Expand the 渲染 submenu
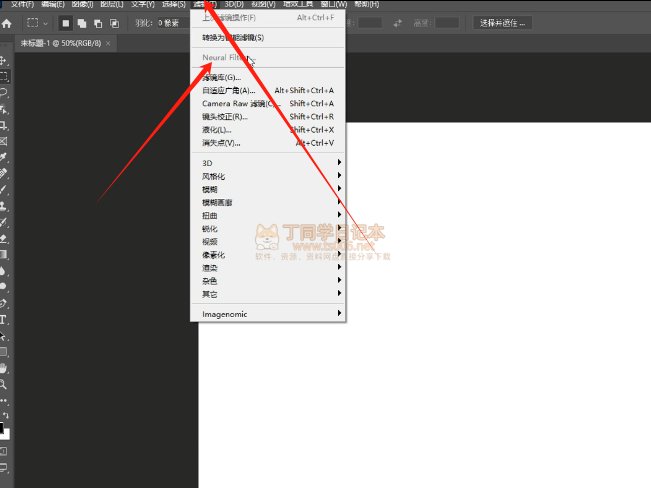The width and height of the screenshot is (651, 488). pos(268,267)
